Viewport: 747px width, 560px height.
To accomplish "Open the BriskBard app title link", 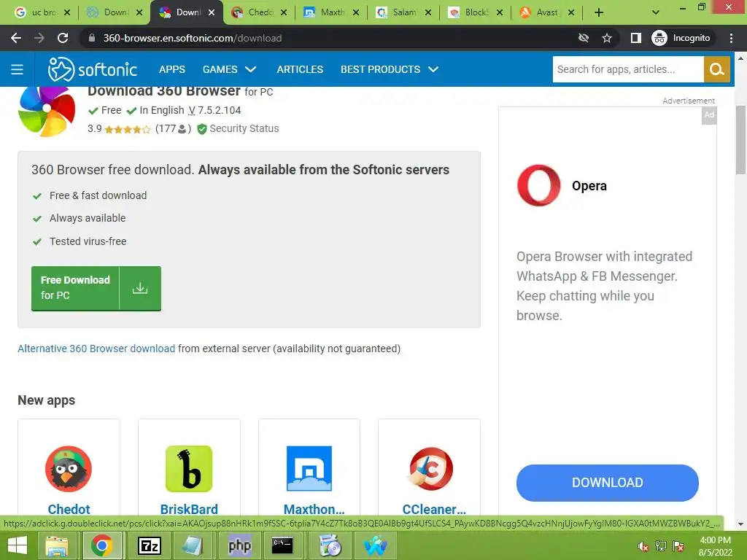I will coord(189,509).
